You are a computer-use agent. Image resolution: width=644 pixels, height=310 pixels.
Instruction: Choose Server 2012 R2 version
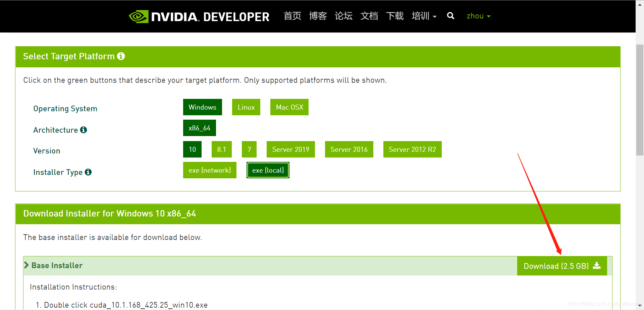click(413, 149)
